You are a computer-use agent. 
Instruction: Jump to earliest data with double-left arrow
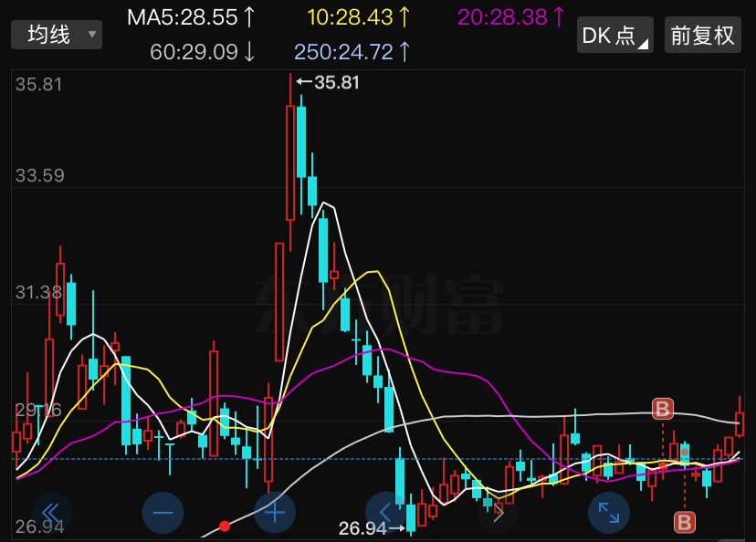52,513
